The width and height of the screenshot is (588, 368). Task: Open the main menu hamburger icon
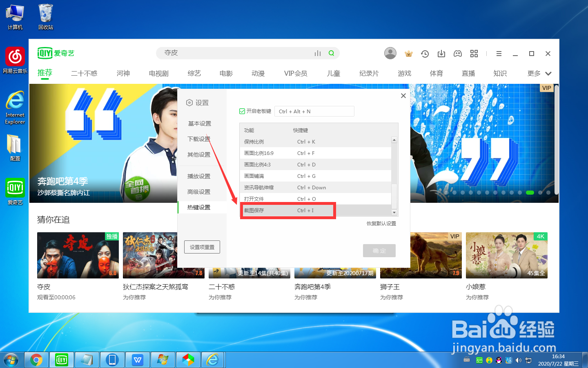tap(499, 54)
